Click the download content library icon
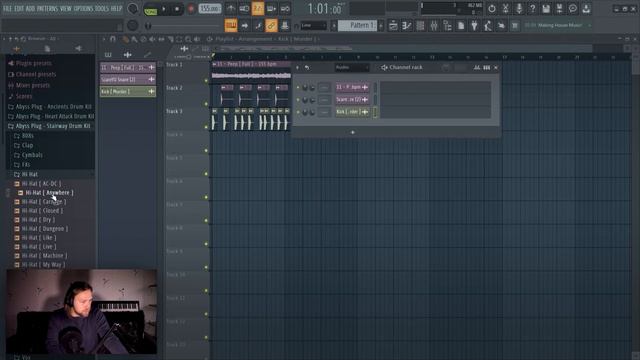 coord(586,9)
